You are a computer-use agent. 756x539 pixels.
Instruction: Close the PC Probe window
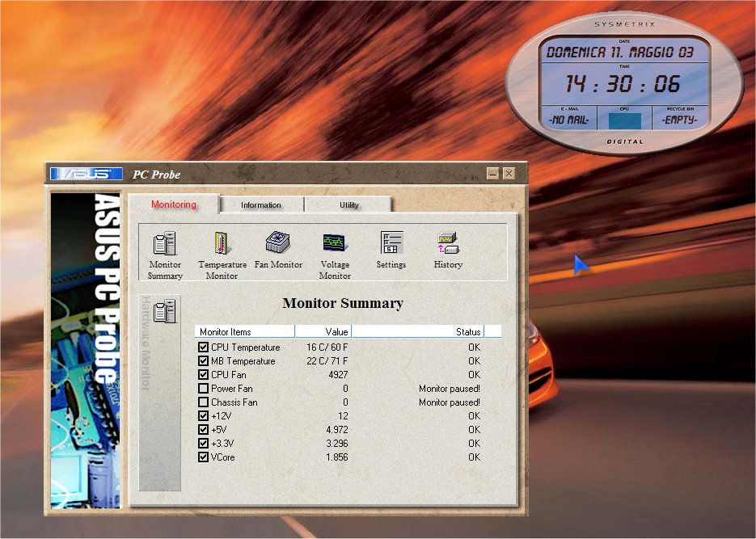[x=509, y=174]
